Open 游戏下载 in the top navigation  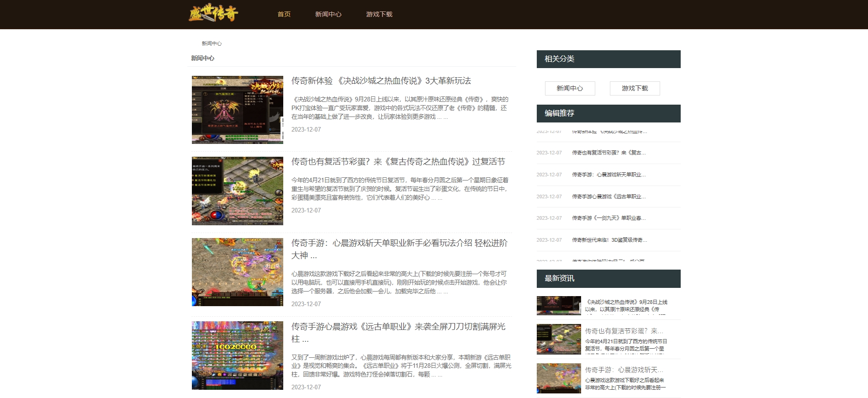pos(379,14)
